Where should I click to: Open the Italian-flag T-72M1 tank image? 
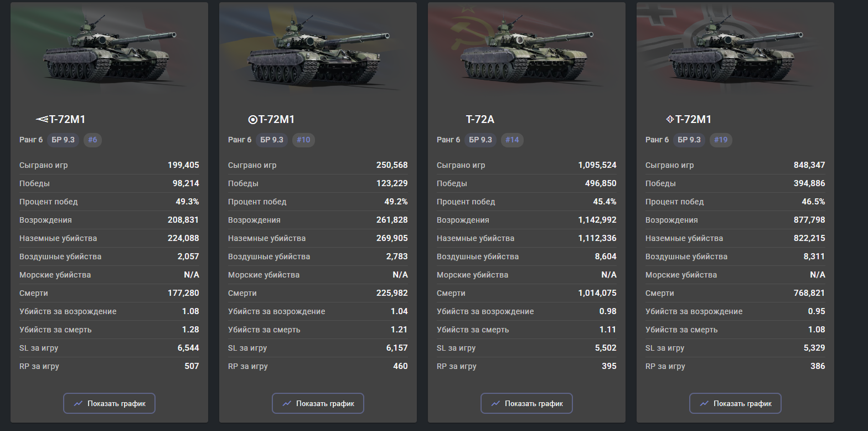pyautogui.click(x=110, y=53)
